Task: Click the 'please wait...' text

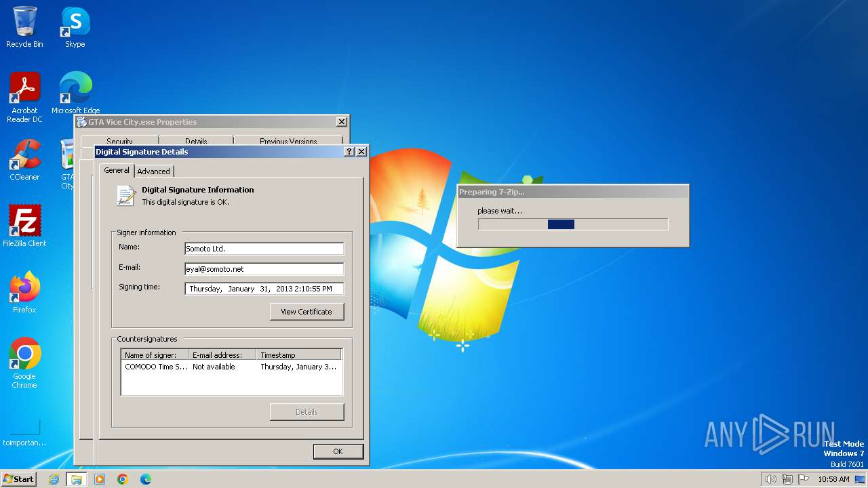Action: click(x=500, y=211)
